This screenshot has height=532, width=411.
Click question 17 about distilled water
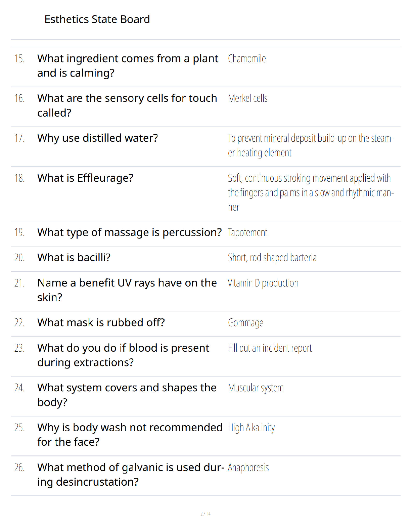pos(97,138)
